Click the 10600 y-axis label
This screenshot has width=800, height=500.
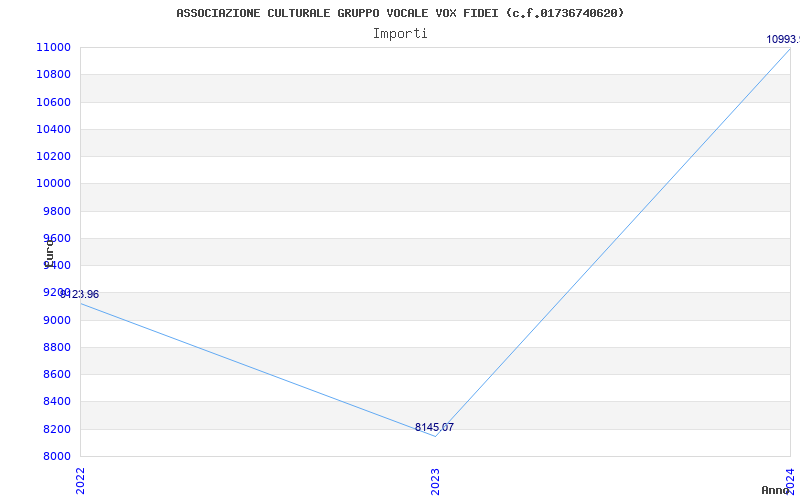(53, 102)
